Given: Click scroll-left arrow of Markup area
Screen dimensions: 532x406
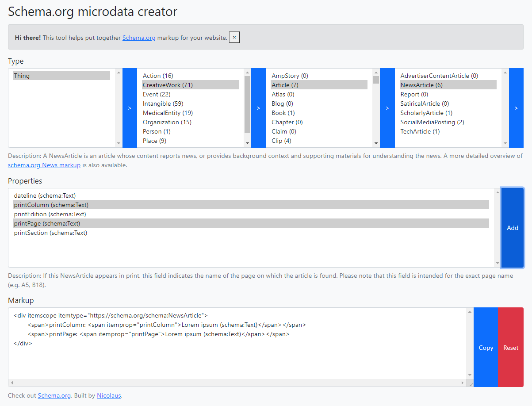Looking at the screenshot, I should pos(12,383).
